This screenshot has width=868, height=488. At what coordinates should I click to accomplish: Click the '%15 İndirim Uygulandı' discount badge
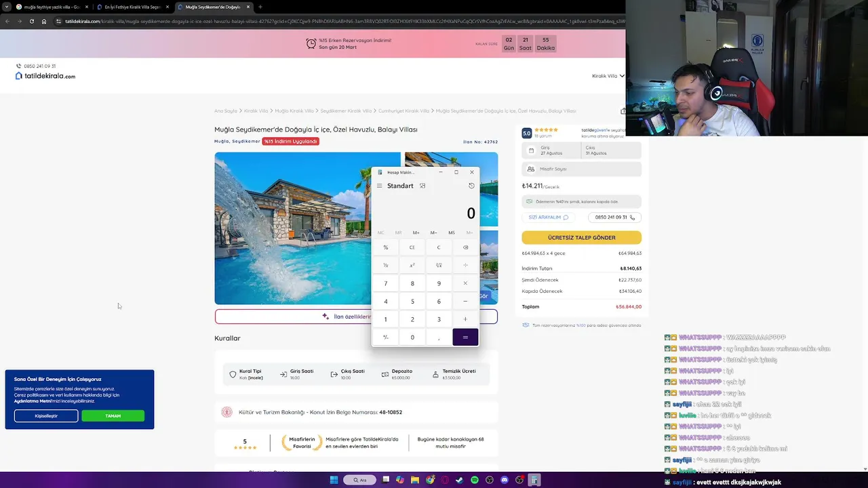pos(290,141)
